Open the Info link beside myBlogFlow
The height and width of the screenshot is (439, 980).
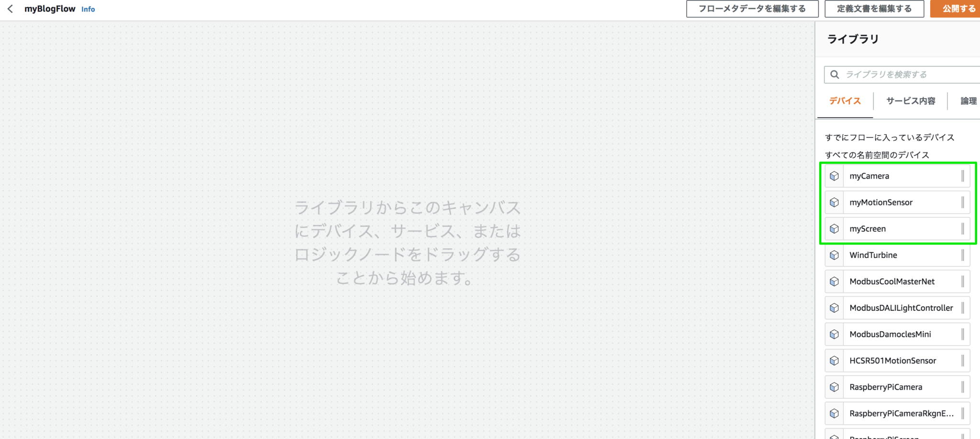pos(88,9)
